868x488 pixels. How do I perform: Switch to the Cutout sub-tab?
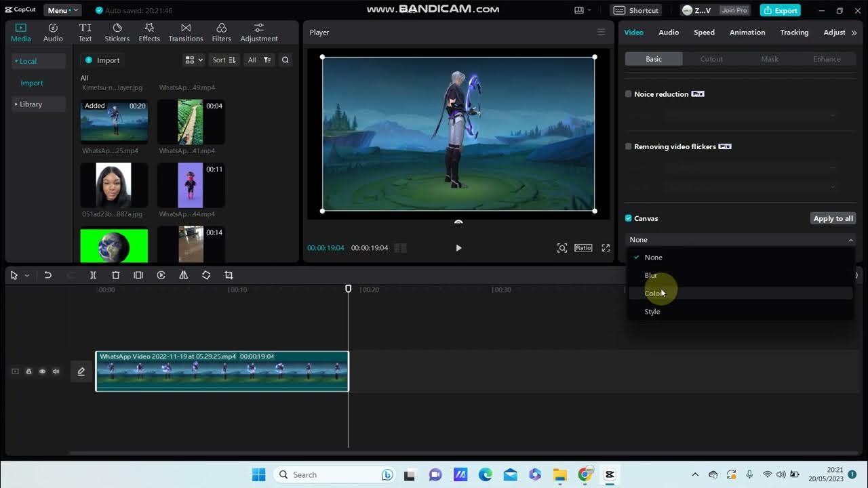click(711, 59)
